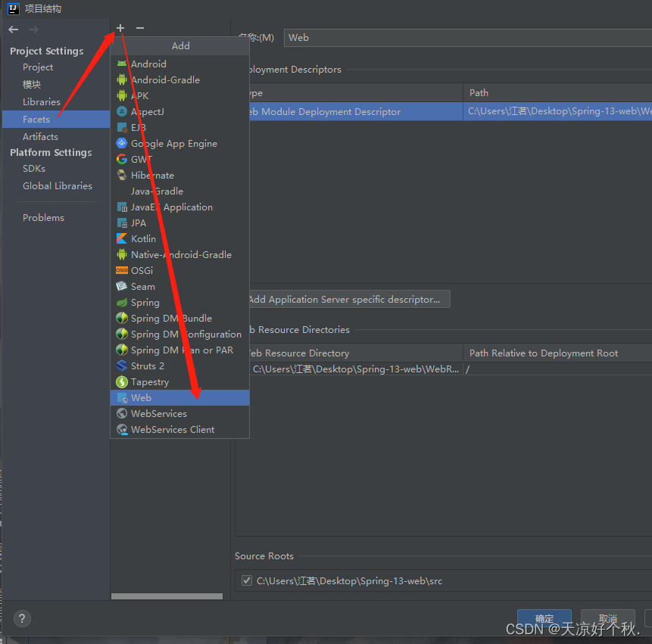
Task: Click the JPA icon
Action: 122,222
